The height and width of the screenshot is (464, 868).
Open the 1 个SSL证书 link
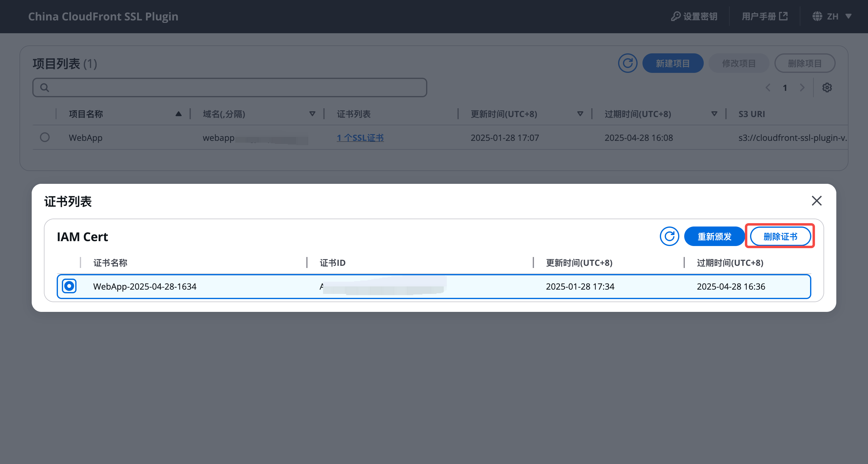360,138
